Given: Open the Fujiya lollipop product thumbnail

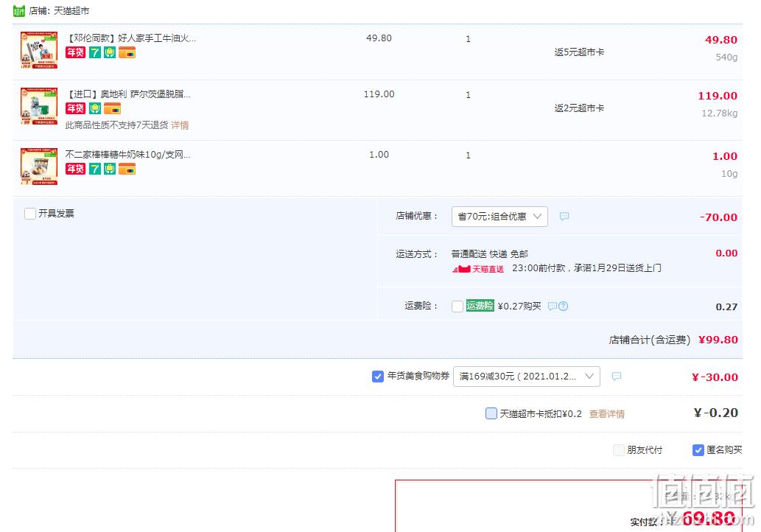Looking at the screenshot, I should click(39, 167).
